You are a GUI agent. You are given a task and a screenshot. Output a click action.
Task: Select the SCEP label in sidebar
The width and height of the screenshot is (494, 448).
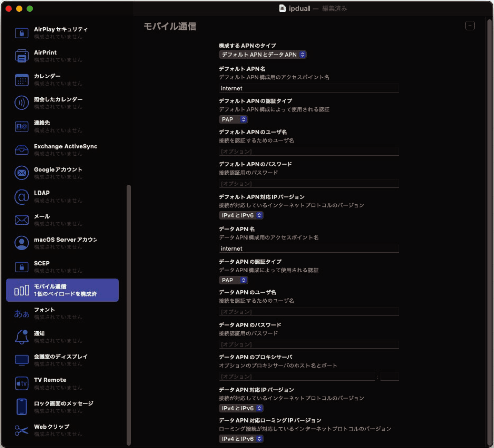pos(42,263)
